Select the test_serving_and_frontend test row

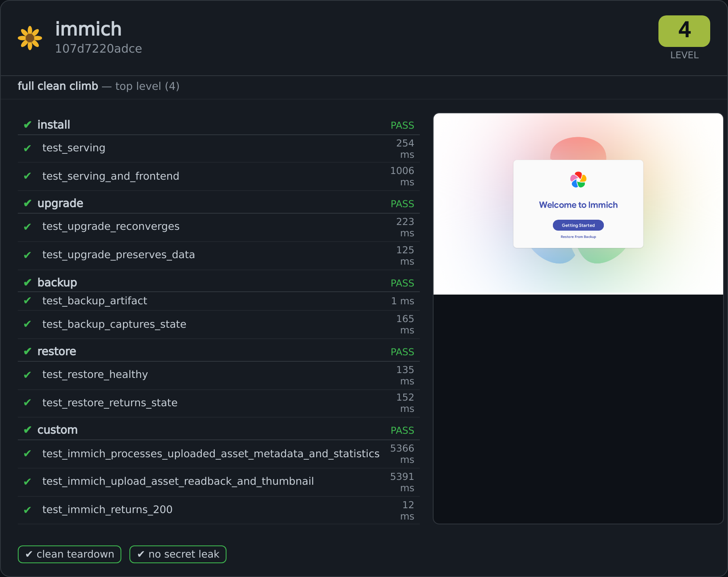(x=218, y=176)
